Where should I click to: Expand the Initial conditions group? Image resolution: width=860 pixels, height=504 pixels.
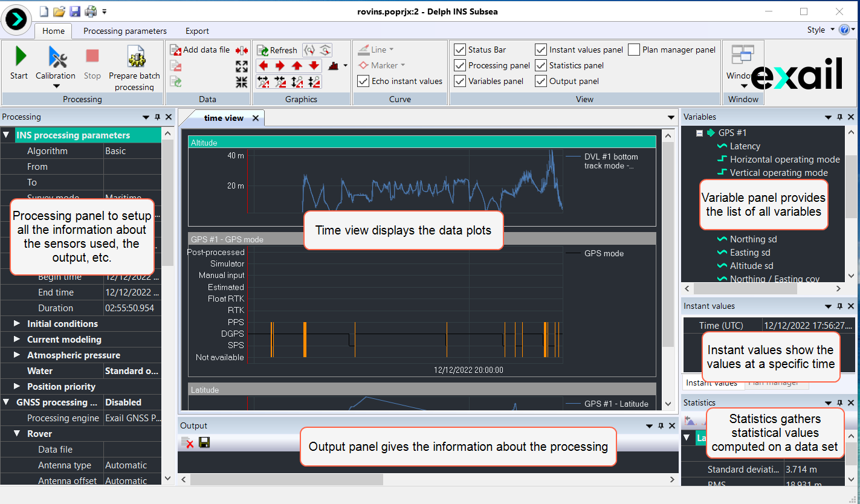coord(17,324)
